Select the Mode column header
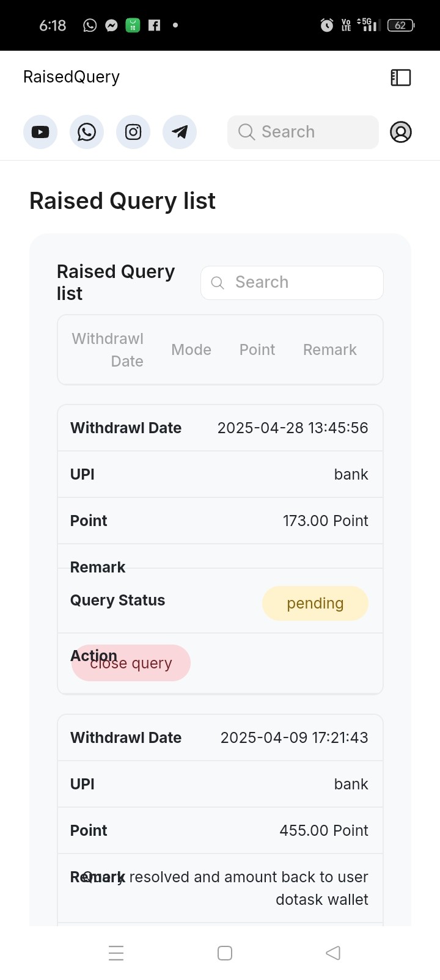440x980 pixels. (191, 350)
